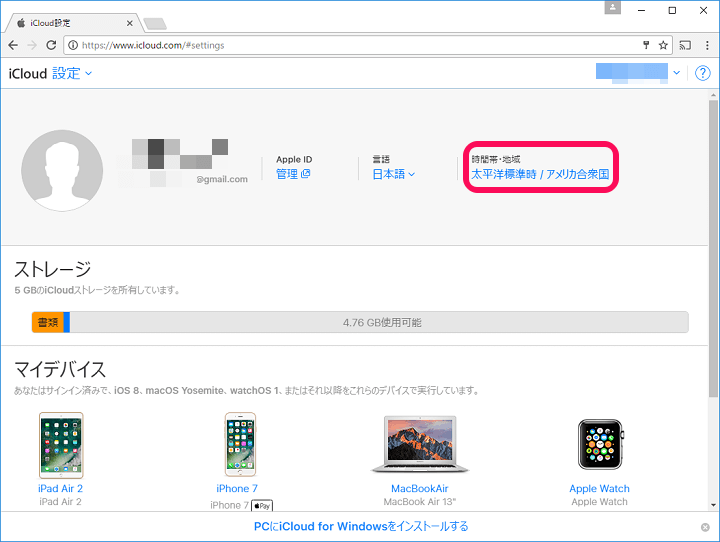The image size is (720, 542).
Task: Open the 日本語 language dropdown
Action: [394, 174]
